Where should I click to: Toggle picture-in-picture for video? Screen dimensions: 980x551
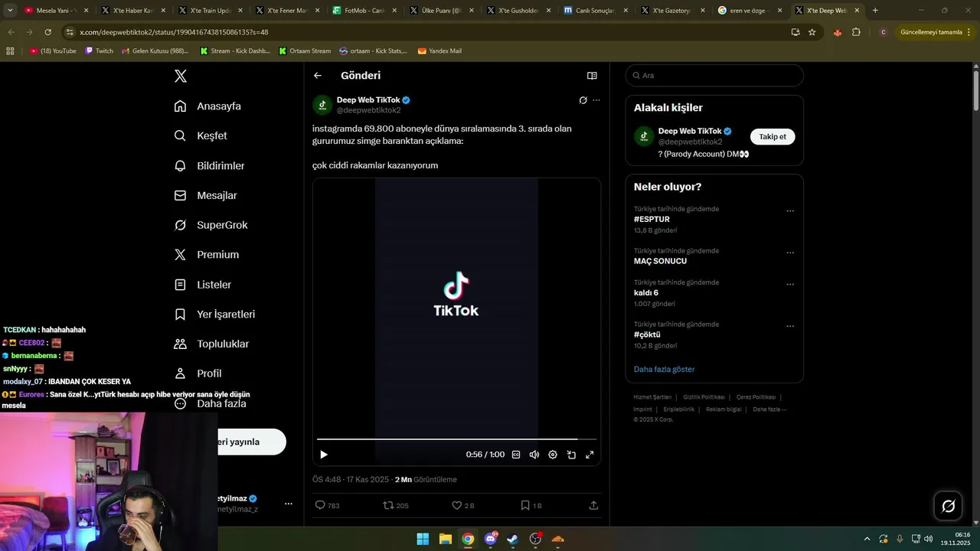coord(571,455)
